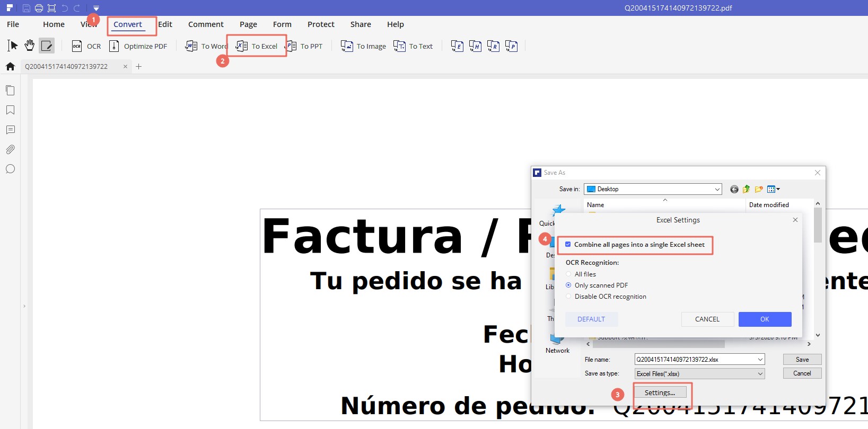This screenshot has height=429, width=868.
Task: Expand the Save in Desktop dropdown
Action: pos(717,189)
